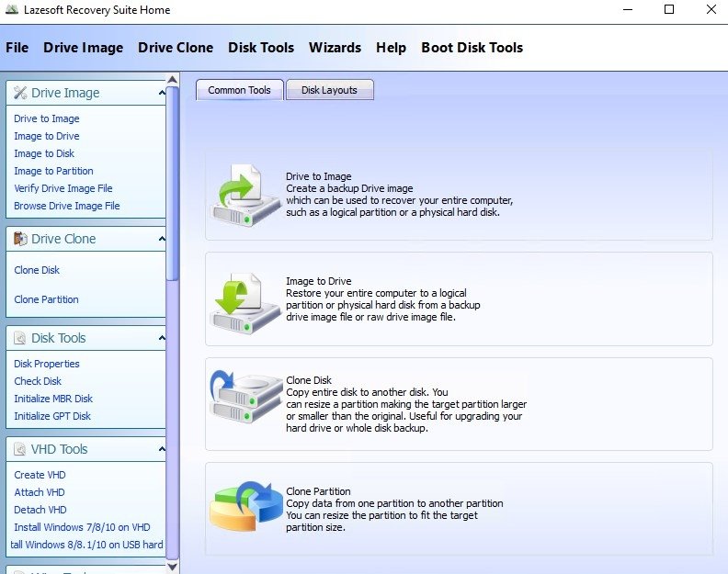728x574 pixels.
Task: Click the VHD Tools panel header icon
Action: tap(19, 449)
